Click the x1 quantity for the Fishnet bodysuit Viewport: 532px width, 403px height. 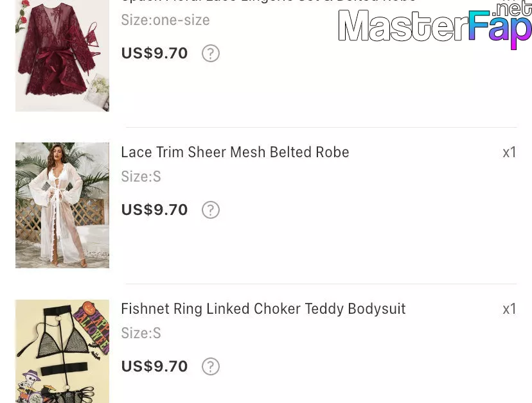coord(509,309)
